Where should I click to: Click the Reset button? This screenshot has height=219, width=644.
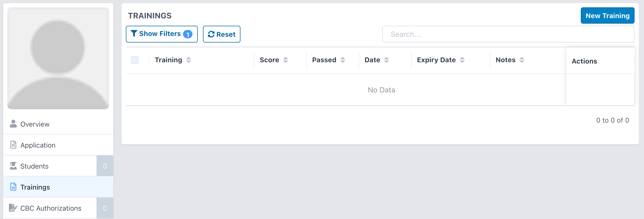click(222, 34)
